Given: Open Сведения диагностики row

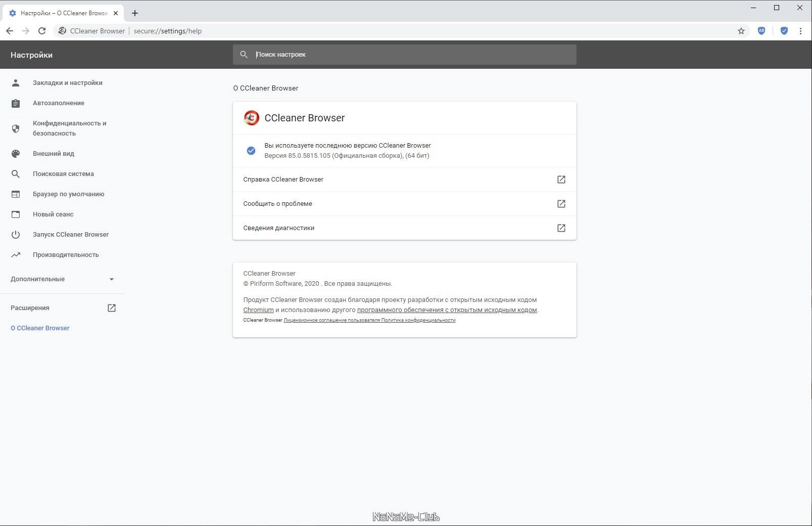Looking at the screenshot, I should pyautogui.click(x=404, y=228).
